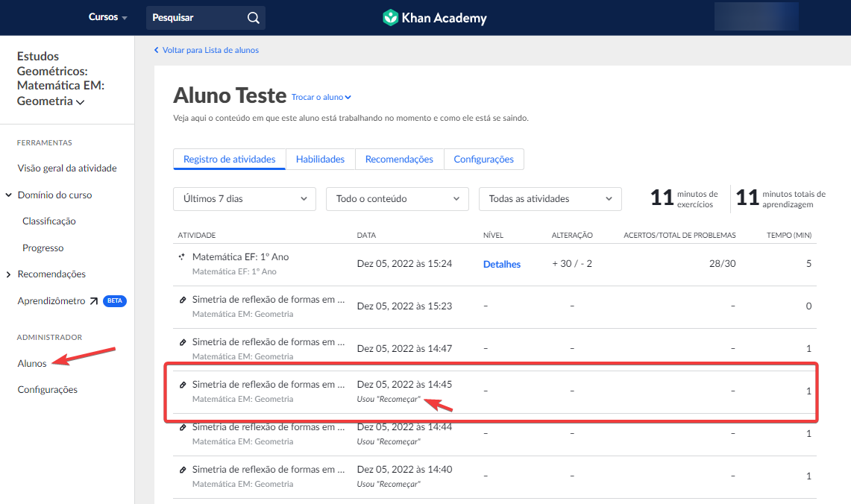Click the back chevron before Voltar para Lista
The height and width of the screenshot is (504, 851).
pos(157,50)
